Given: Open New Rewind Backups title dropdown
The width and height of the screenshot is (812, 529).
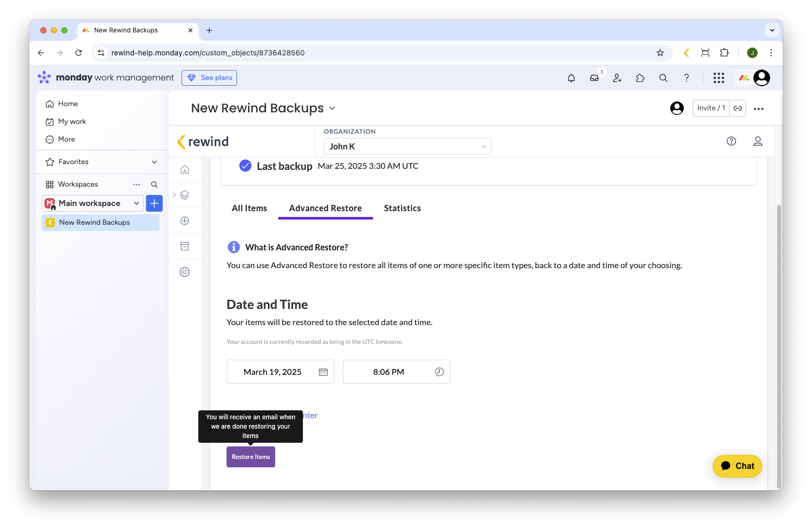Looking at the screenshot, I should pyautogui.click(x=332, y=109).
